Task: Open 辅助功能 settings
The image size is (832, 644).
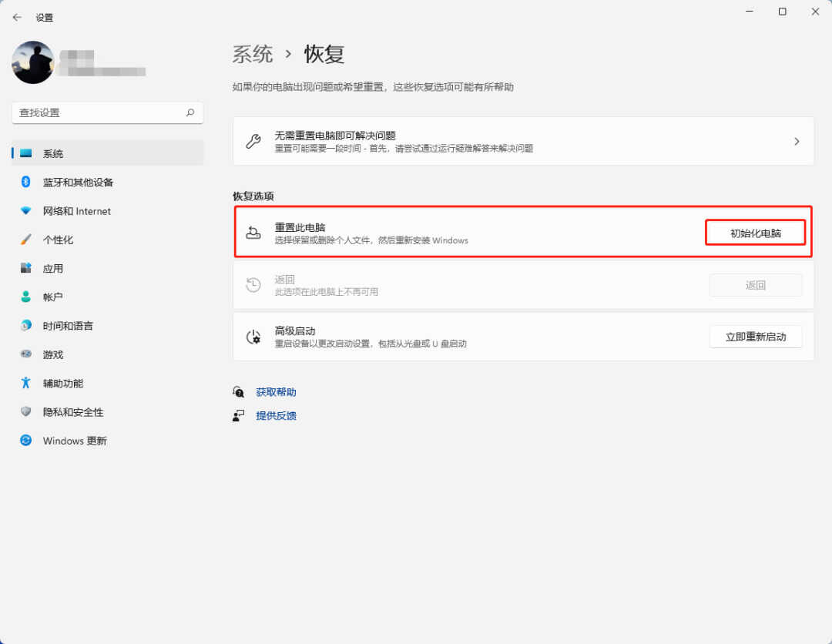Action: tap(63, 383)
